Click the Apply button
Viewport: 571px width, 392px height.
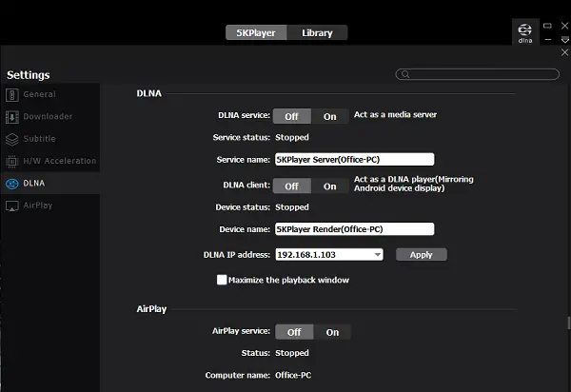(422, 254)
